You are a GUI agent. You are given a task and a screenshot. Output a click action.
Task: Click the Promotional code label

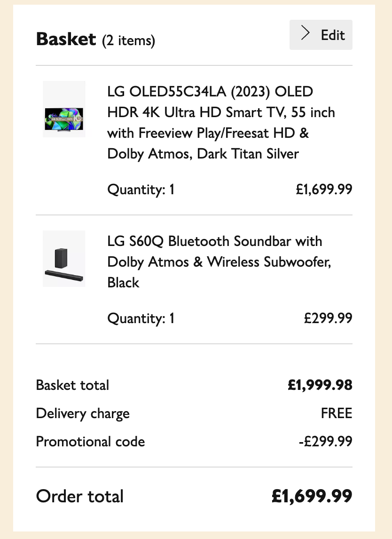[x=90, y=442]
